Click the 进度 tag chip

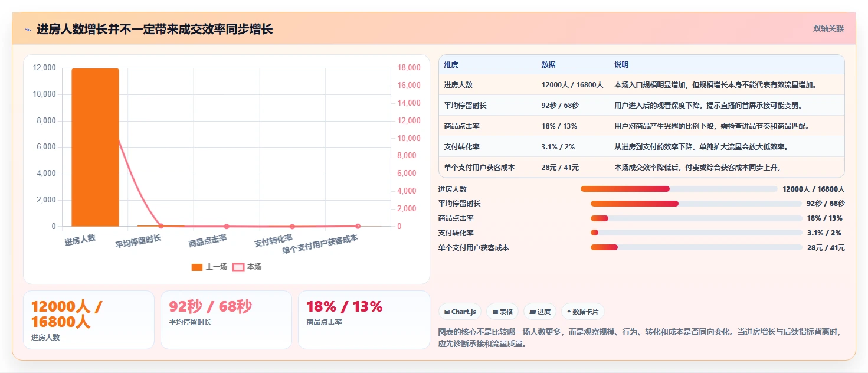click(540, 312)
